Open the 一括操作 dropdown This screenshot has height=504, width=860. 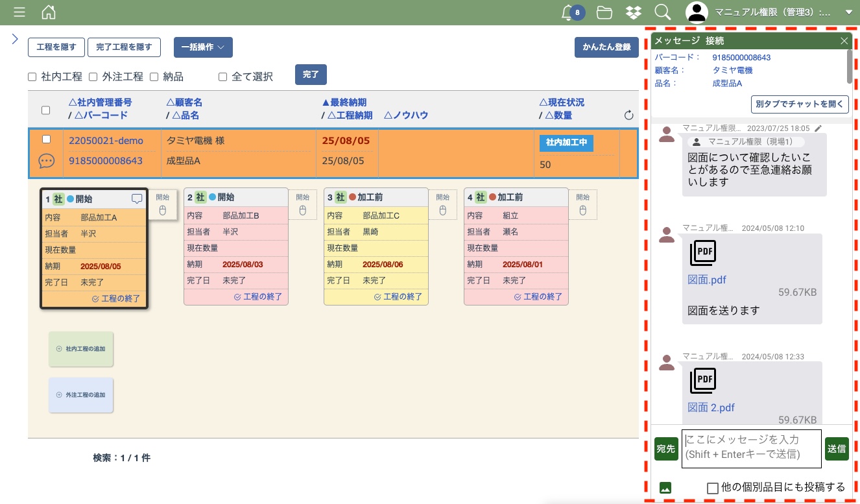(203, 47)
